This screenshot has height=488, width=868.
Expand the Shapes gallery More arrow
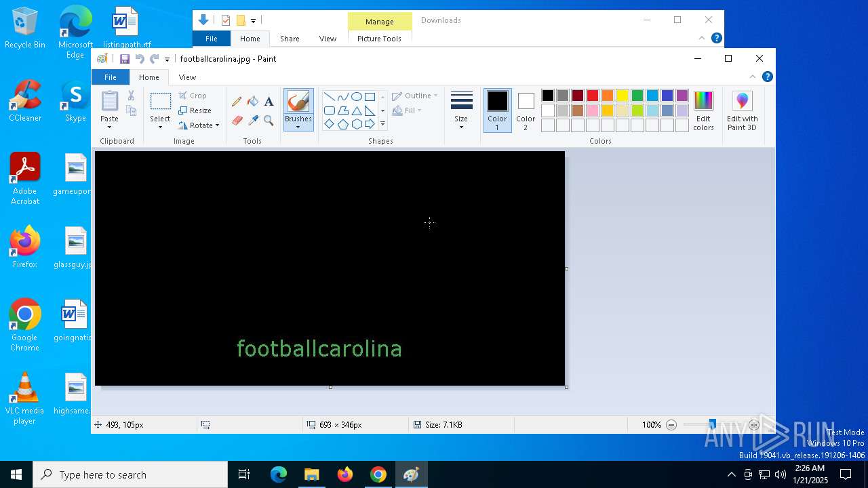point(382,124)
